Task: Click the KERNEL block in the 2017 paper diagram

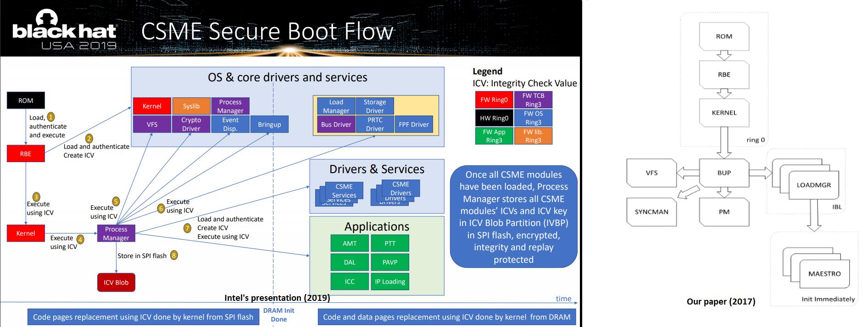Action: pyautogui.click(x=724, y=113)
